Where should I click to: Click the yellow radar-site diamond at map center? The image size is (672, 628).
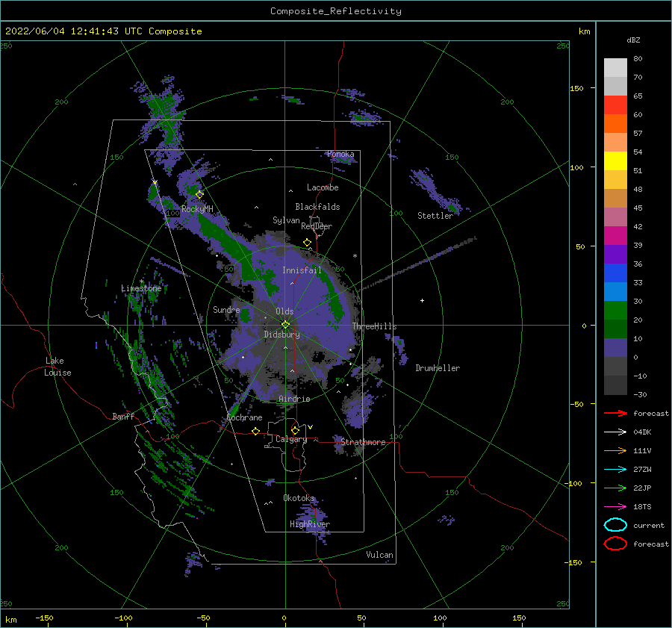pyautogui.click(x=285, y=325)
